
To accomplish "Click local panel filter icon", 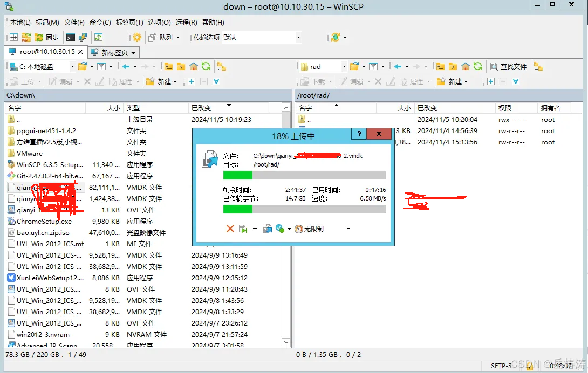I will (x=101, y=67).
